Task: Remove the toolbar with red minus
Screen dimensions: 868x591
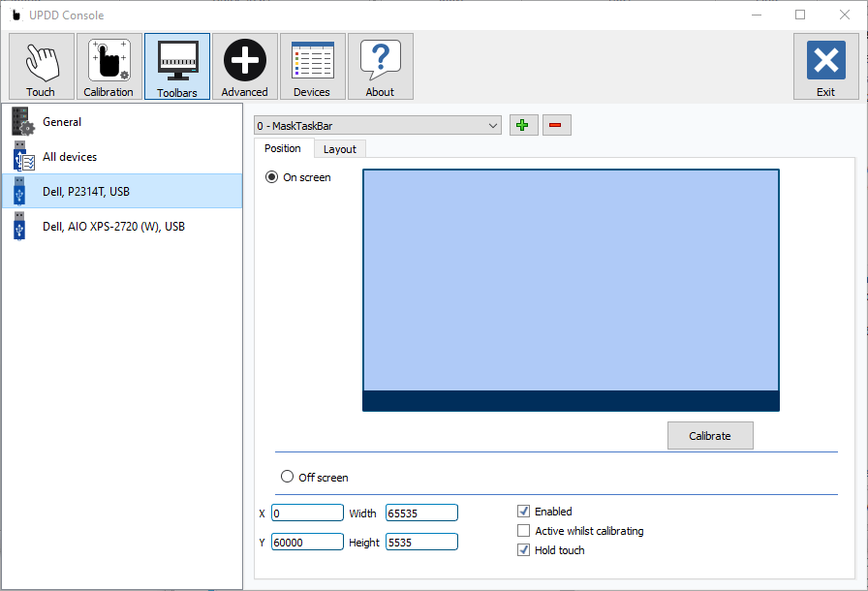Action: (556, 125)
